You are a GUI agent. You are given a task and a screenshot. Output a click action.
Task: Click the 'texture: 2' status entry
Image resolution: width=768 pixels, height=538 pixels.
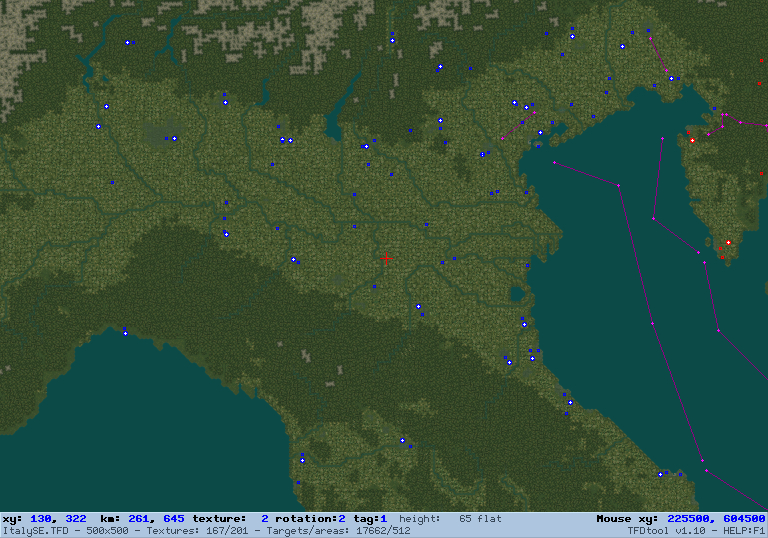(230, 519)
